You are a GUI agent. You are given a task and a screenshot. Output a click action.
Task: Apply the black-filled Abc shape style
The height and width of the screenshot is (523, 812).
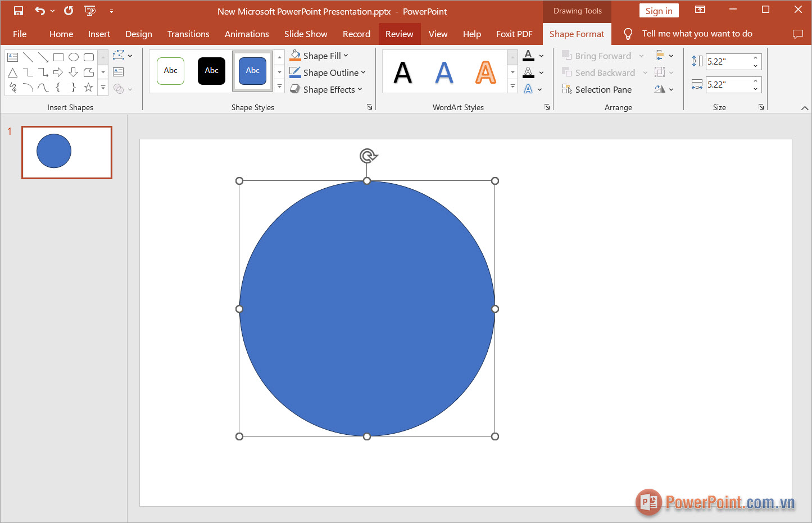coord(211,71)
